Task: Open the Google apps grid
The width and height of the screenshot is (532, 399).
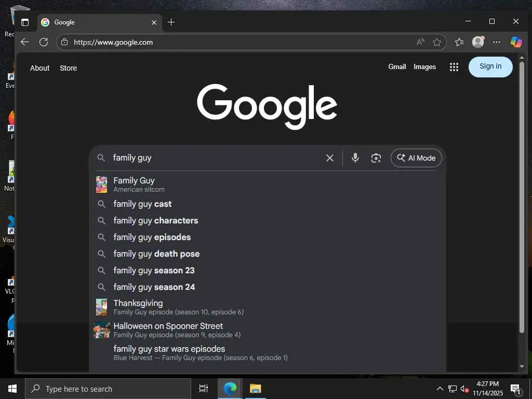Action: click(x=454, y=67)
